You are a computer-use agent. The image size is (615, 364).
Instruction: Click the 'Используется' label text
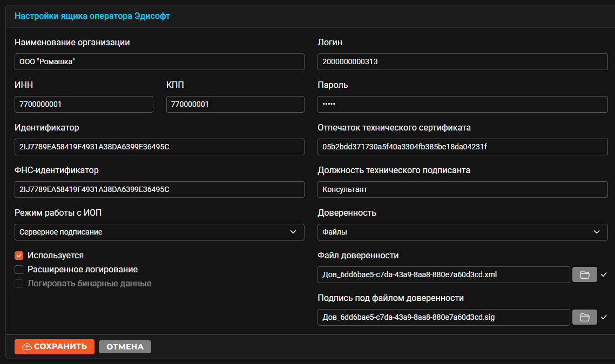click(x=55, y=256)
